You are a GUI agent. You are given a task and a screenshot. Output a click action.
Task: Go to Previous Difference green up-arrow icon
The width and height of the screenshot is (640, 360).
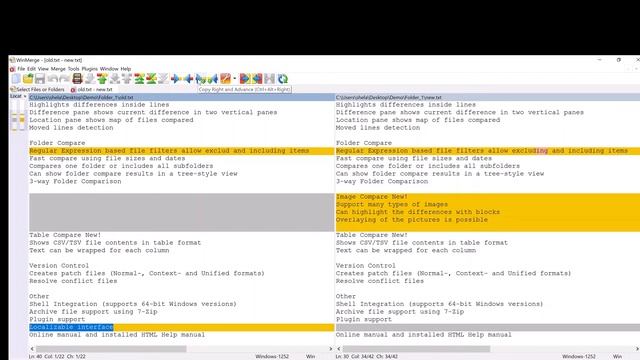102,79
